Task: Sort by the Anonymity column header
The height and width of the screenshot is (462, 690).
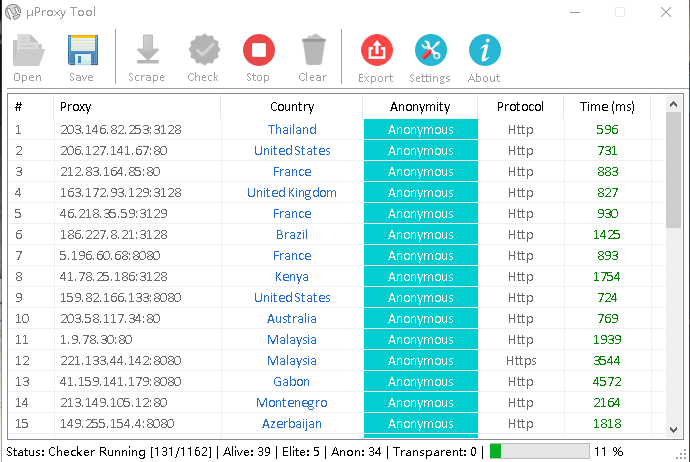Action: pyautogui.click(x=420, y=107)
